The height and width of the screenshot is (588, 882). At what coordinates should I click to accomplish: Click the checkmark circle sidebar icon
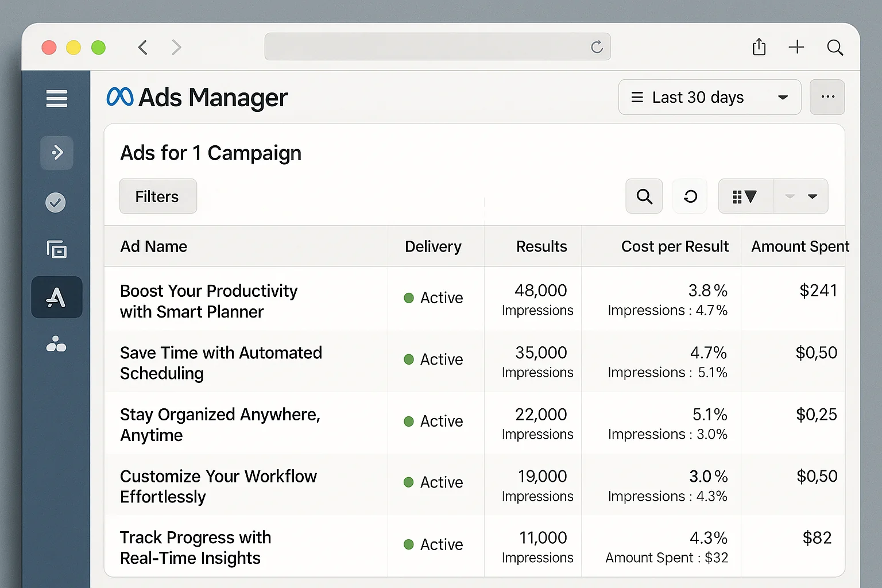56,203
